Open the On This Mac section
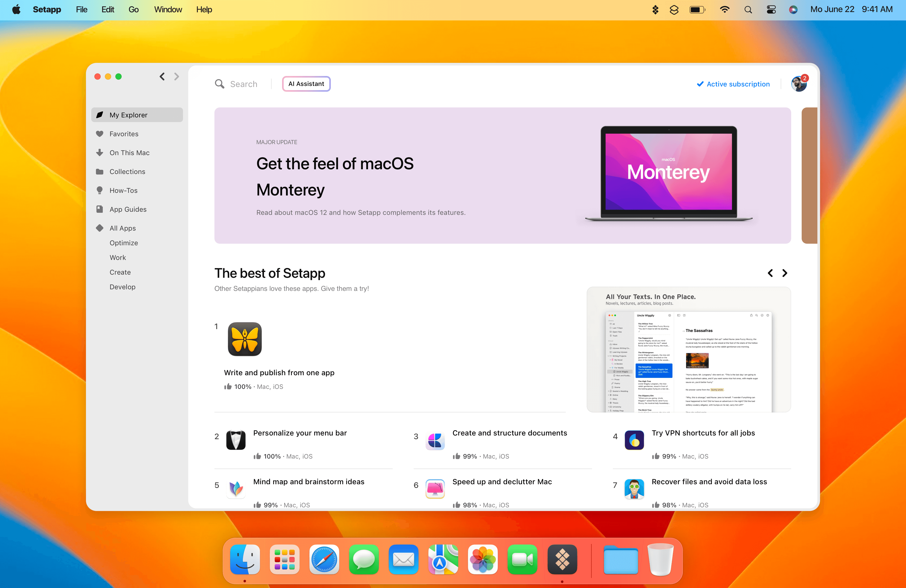 (x=129, y=152)
